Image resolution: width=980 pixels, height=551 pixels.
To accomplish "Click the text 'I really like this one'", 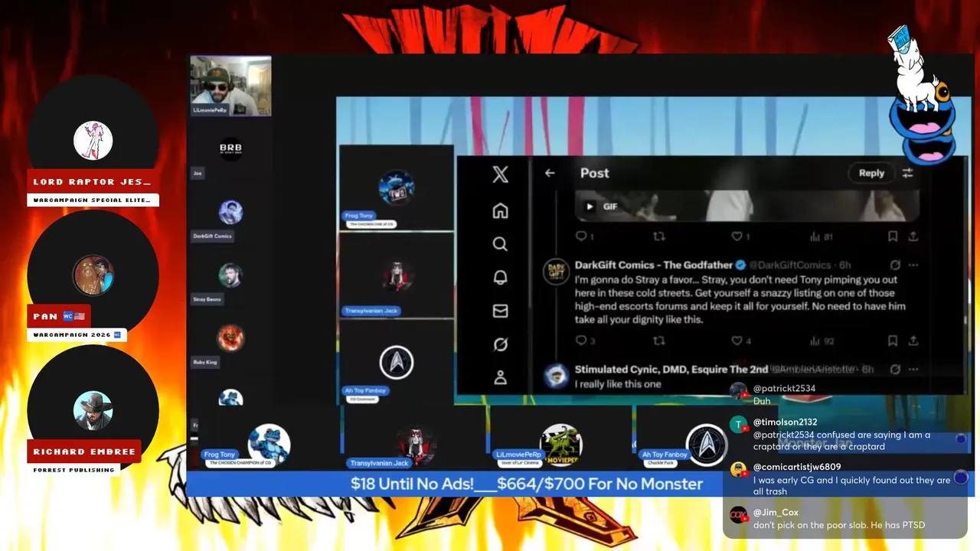I will click(x=618, y=384).
